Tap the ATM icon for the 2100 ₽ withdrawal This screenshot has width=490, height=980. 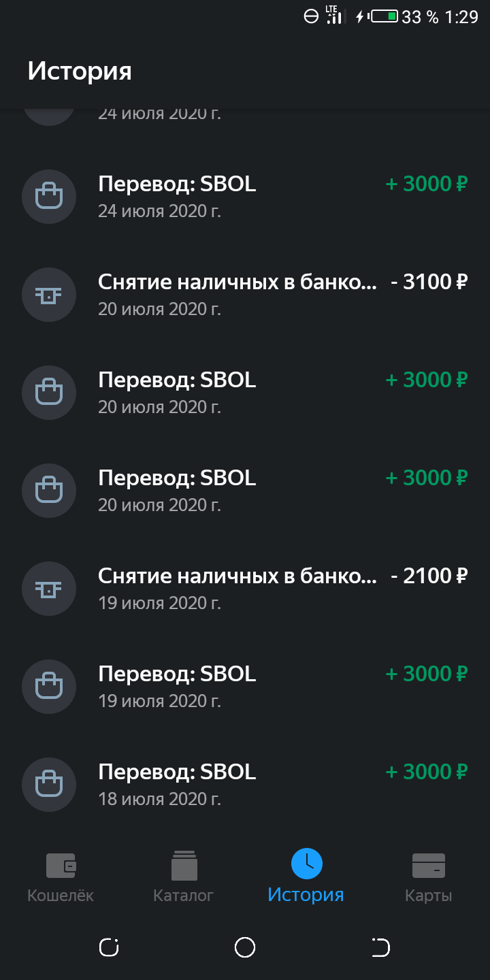[x=49, y=589]
